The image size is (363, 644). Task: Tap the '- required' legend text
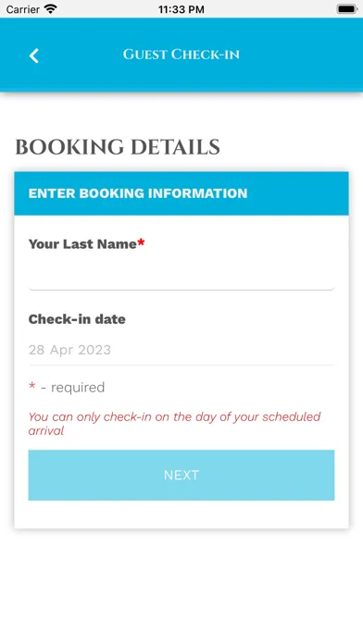click(x=73, y=388)
